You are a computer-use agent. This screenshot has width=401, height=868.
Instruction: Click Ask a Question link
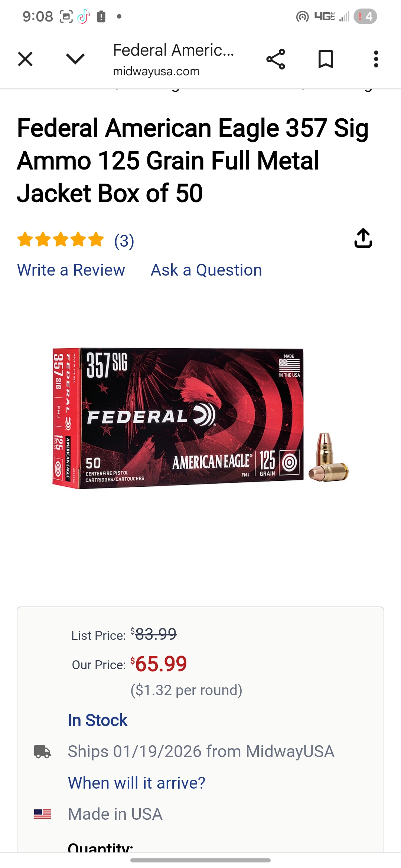(206, 270)
